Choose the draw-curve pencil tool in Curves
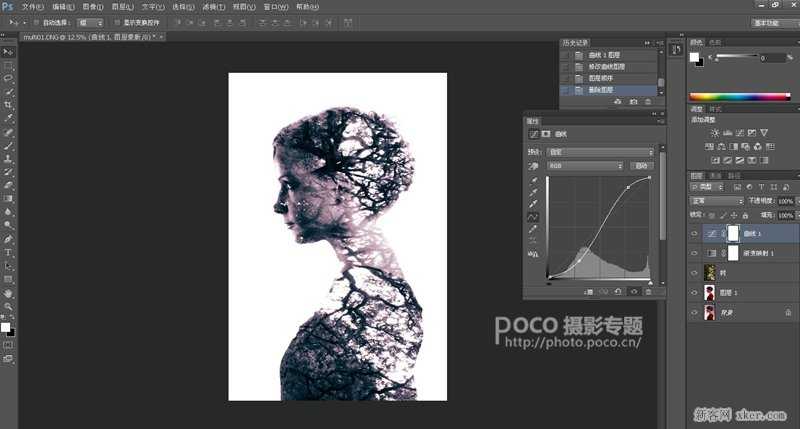Viewport: 800px width, 429px height. [x=533, y=228]
